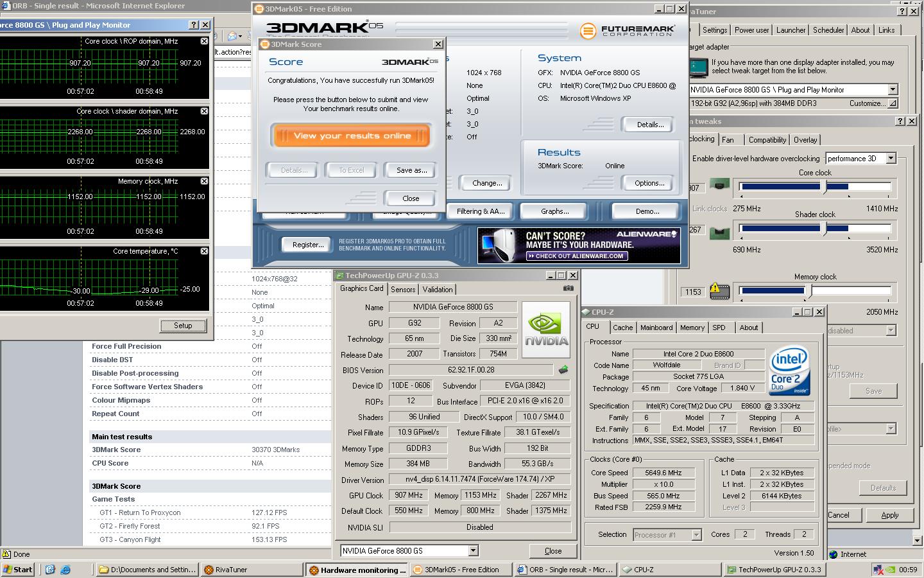
Task: Switch to CPU-Z taskbar item
Action: point(670,570)
